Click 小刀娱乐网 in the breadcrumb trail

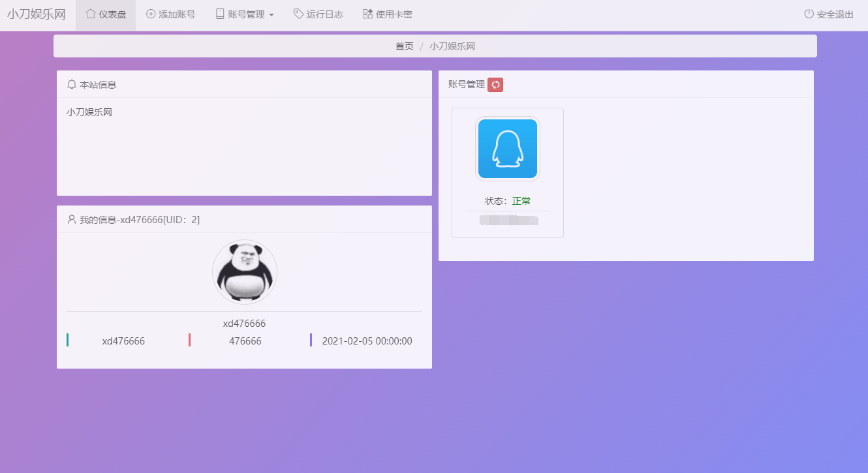pos(457,46)
